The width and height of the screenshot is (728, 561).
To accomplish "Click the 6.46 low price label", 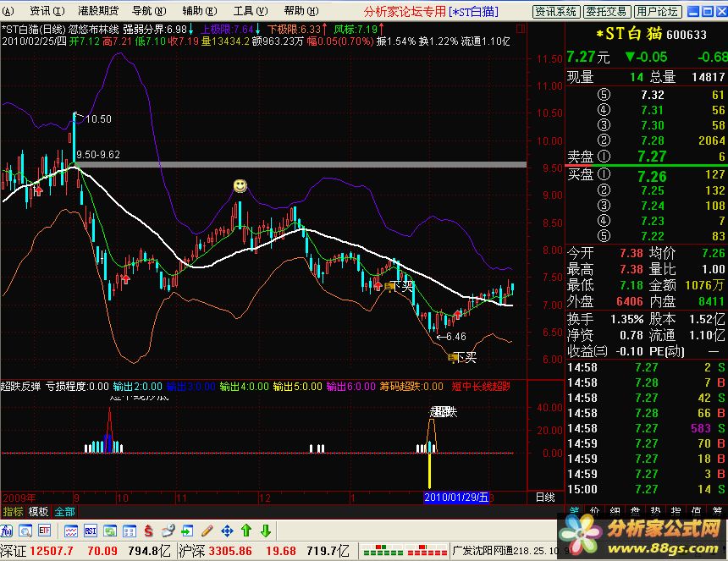I will (x=455, y=337).
